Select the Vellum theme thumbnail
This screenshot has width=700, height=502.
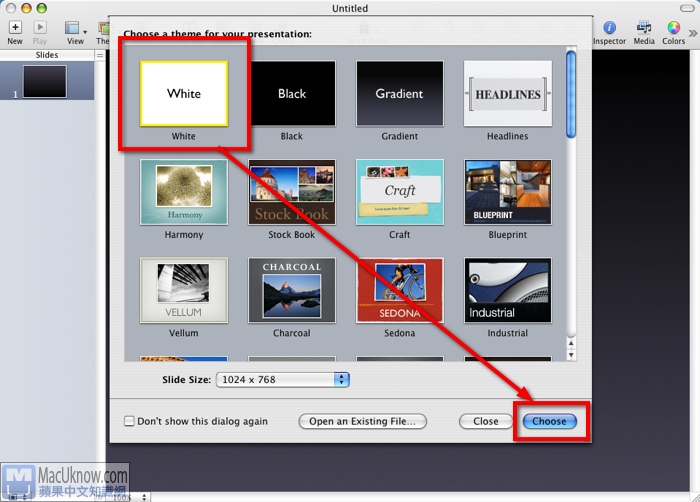183,290
